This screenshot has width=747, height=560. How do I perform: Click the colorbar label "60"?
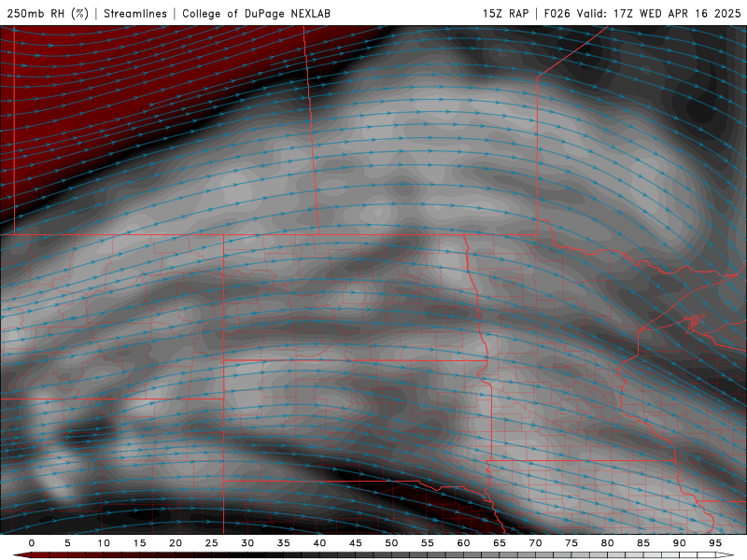(463, 543)
